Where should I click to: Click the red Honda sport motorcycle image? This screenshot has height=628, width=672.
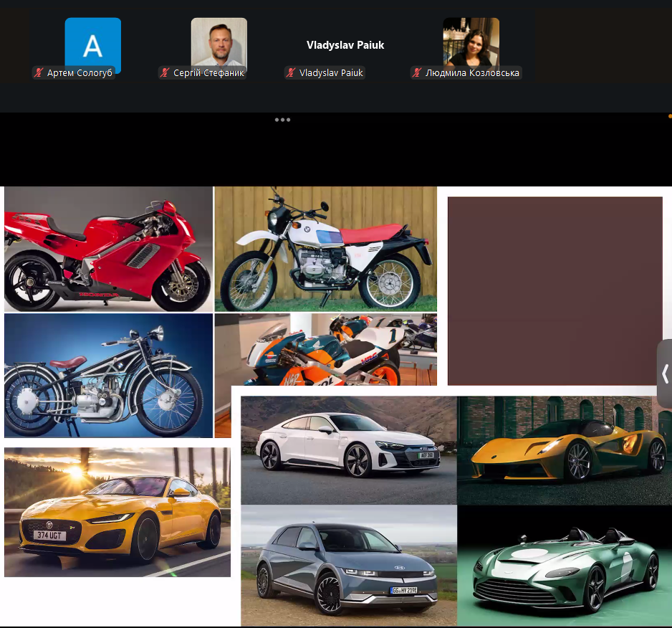[107, 249]
